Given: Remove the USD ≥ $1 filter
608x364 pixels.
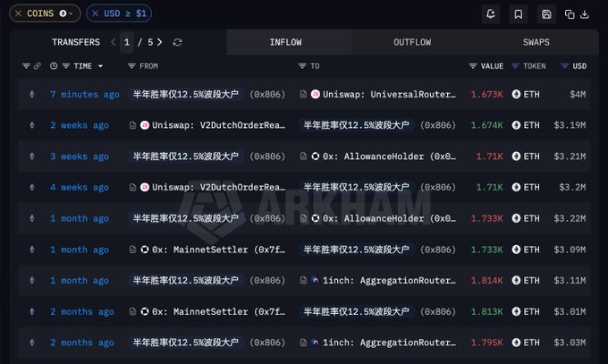Looking at the screenshot, I should (96, 13).
